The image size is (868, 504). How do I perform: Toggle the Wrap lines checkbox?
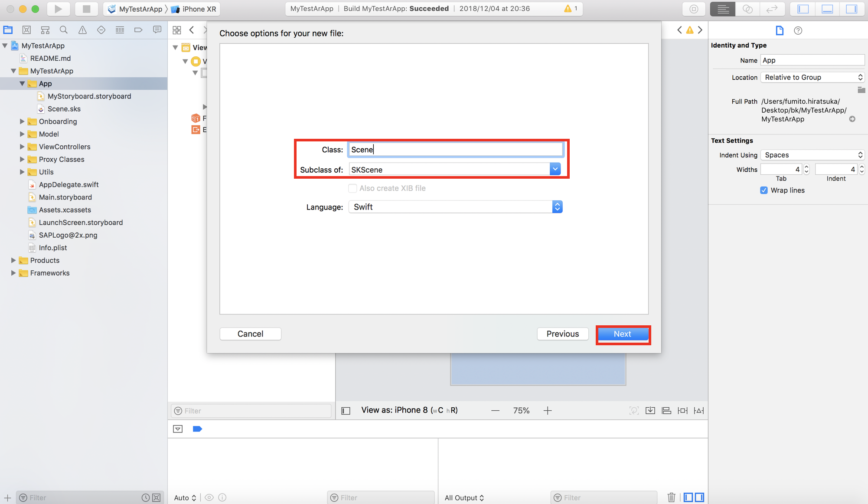click(x=764, y=190)
